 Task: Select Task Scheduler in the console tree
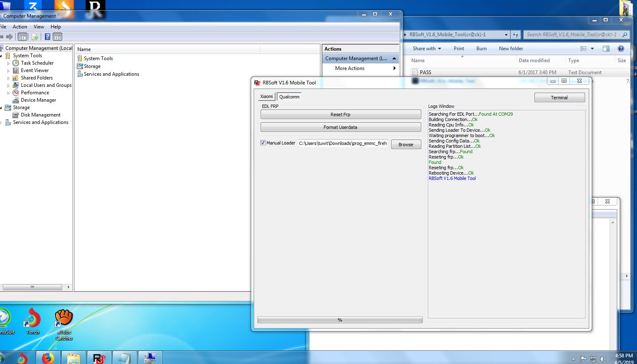(x=37, y=63)
